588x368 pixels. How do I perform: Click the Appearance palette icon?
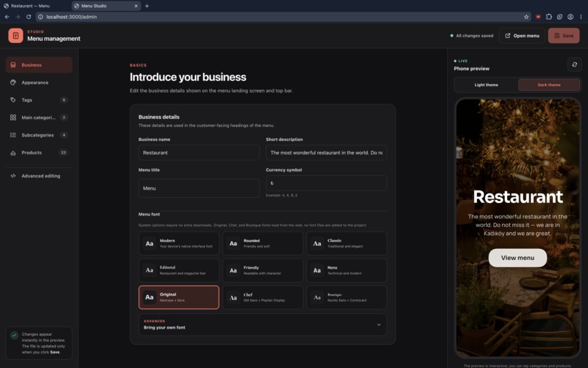pos(13,83)
